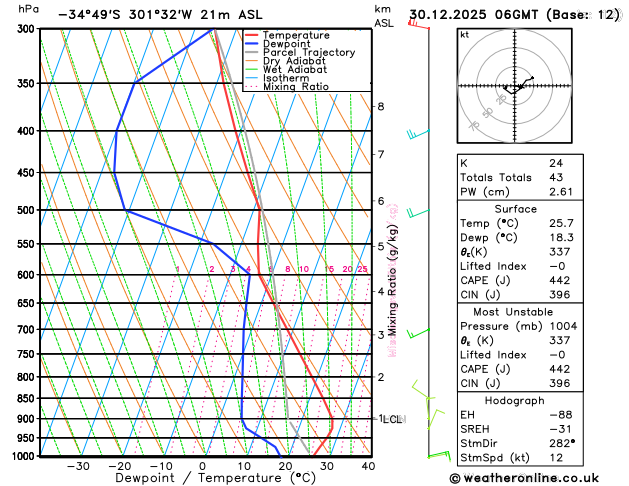
Task: Click the 500 hPa pressure axis label
Action: pos(26,210)
